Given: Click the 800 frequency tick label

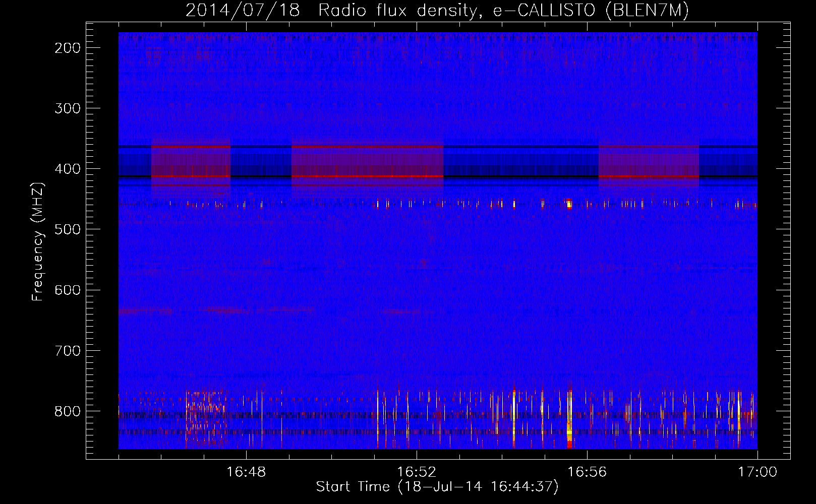Looking at the screenshot, I should (x=68, y=411).
